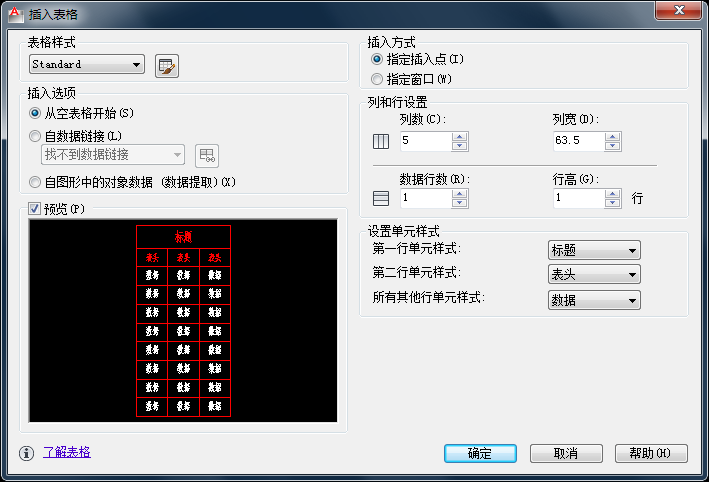Increase 数据行数 with the up arrow
The height and width of the screenshot is (482, 709).
[x=459, y=194]
